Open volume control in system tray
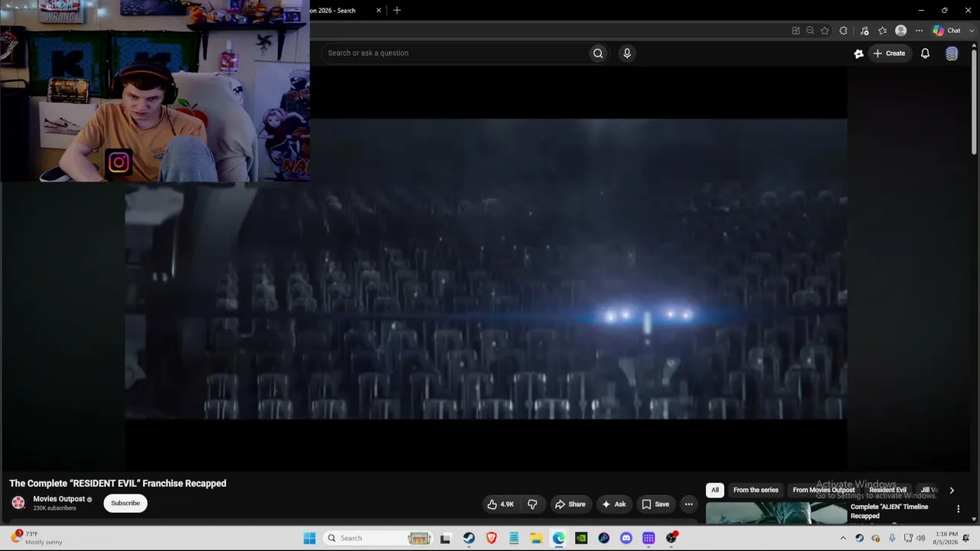Viewport: 980px width, 551px height. (x=921, y=538)
